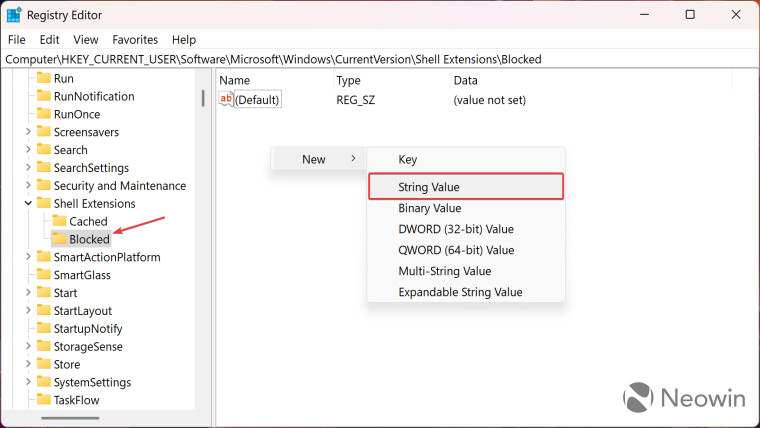This screenshot has height=428, width=760.
Task: Expand the Store key
Action: coord(28,364)
